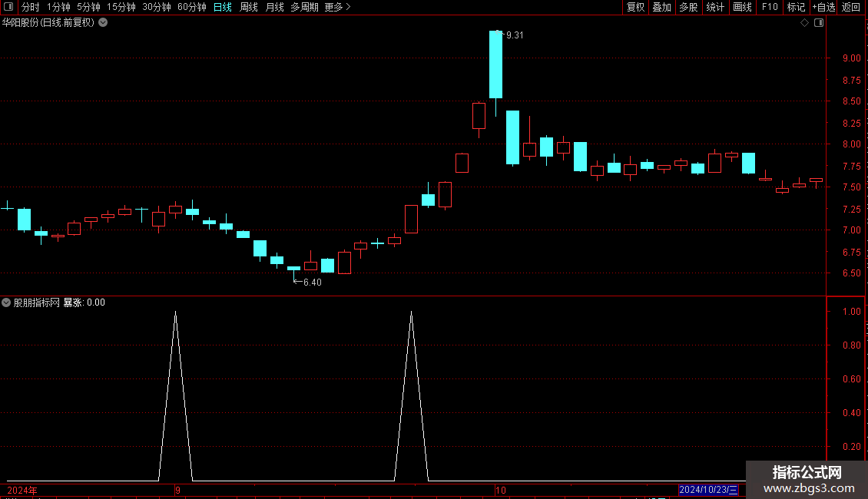This screenshot has height=499, width=868.
Task: Click the 返回 back button
Action: tap(851, 7)
